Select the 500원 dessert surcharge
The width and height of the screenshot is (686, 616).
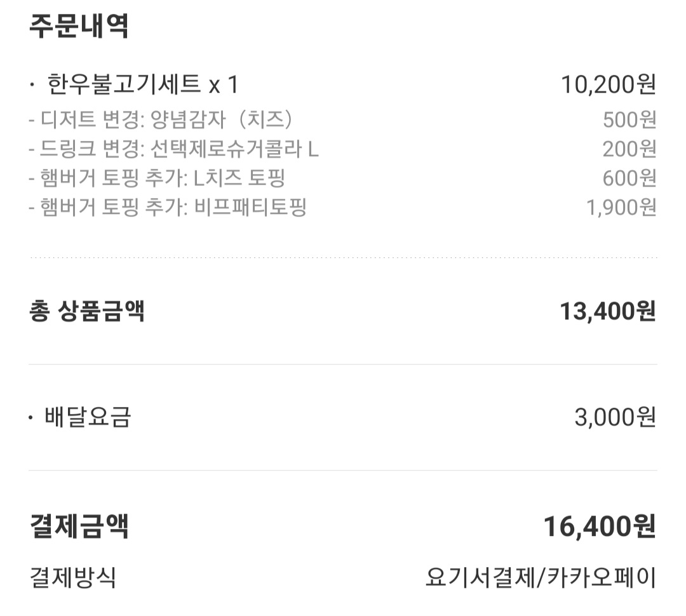tap(629, 120)
